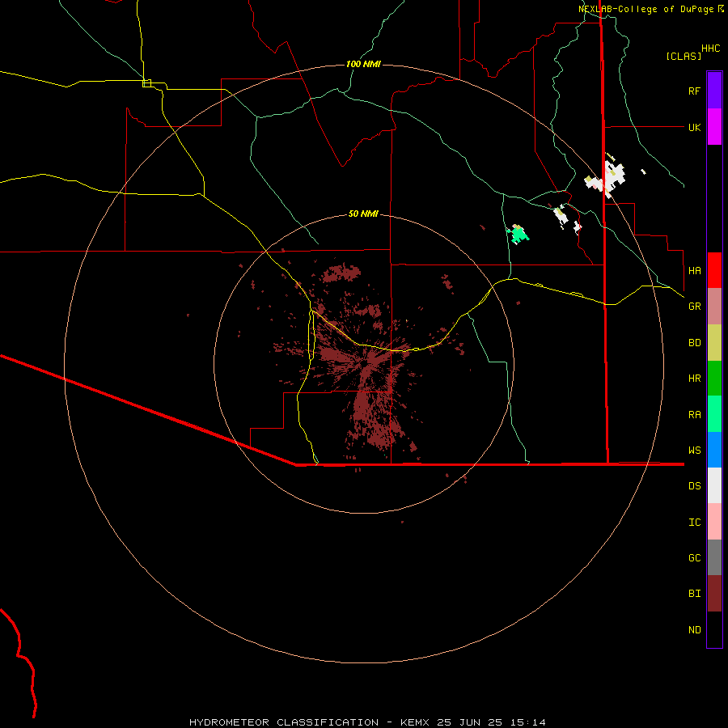The image size is (728, 728).
Task: Click the WS legend label
Action: 694,450
